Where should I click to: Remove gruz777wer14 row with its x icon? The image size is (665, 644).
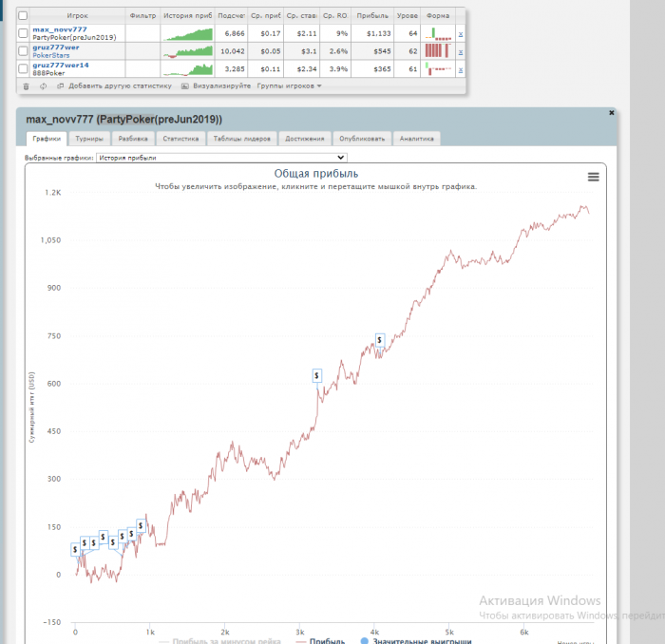point(461,69)
